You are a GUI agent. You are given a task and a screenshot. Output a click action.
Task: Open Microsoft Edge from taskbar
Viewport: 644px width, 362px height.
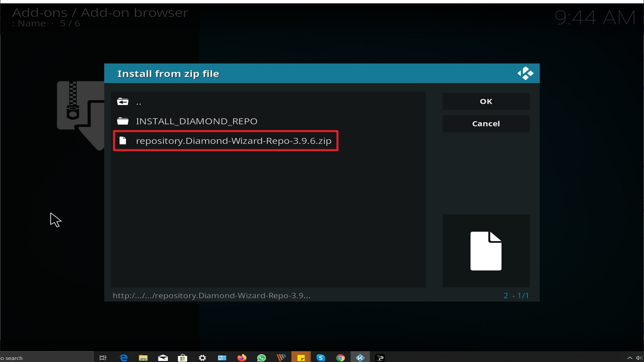click(124, 358)
